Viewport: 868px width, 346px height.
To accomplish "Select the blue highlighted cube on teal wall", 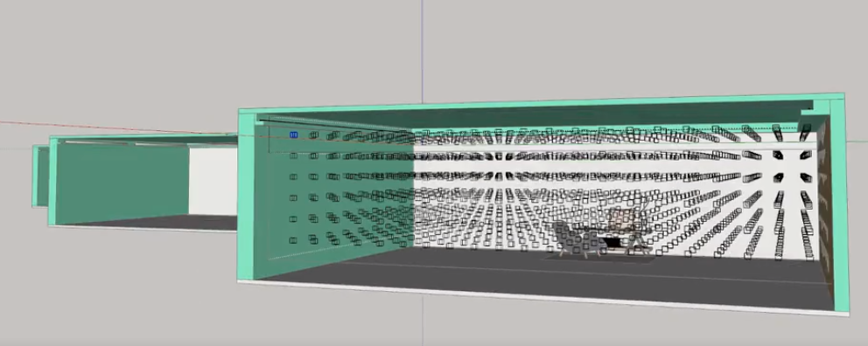I will click(x=293, y=135).
